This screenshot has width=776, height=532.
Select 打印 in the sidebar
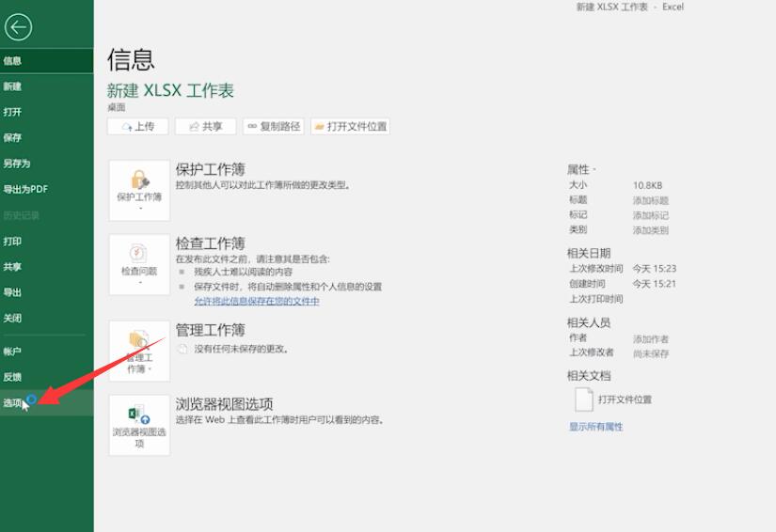pos(46,242)
